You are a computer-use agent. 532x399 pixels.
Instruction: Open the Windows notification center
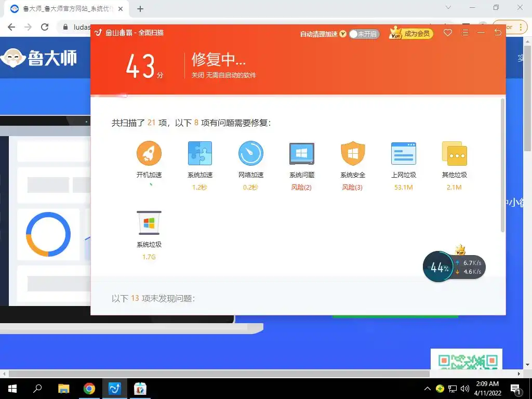tap(516, 389)
